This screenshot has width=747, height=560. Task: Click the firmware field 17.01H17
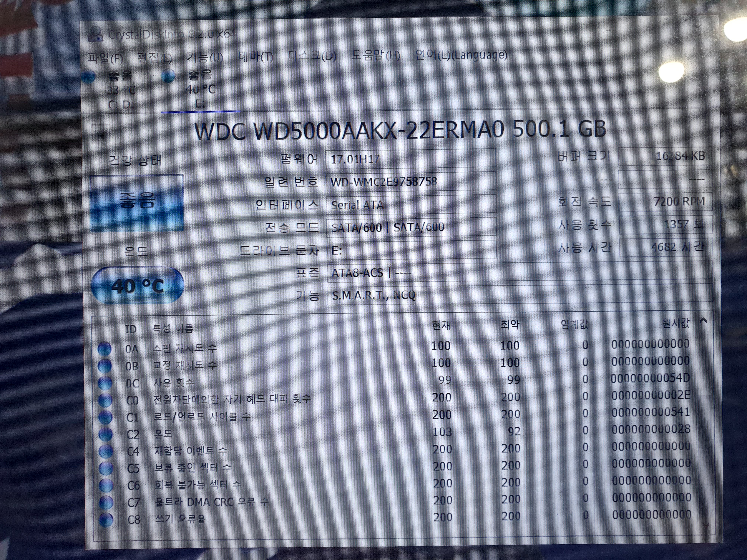[x=411, y=159]
